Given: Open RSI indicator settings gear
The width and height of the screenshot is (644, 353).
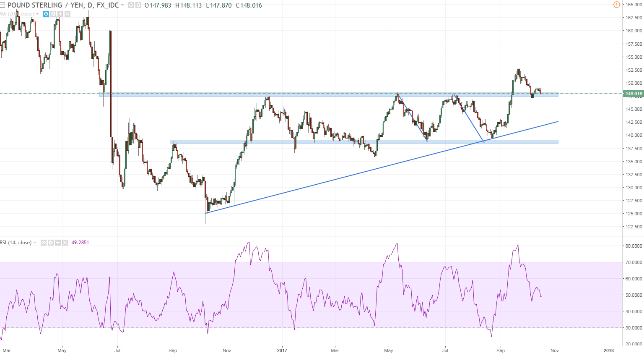Looking at the screenshot, I should tap(51, 243).
